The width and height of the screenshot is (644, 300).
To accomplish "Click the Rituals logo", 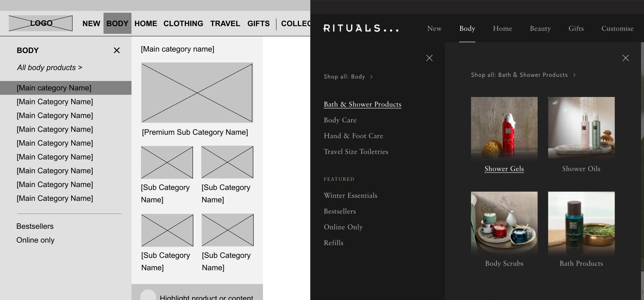I will [361, 28].
